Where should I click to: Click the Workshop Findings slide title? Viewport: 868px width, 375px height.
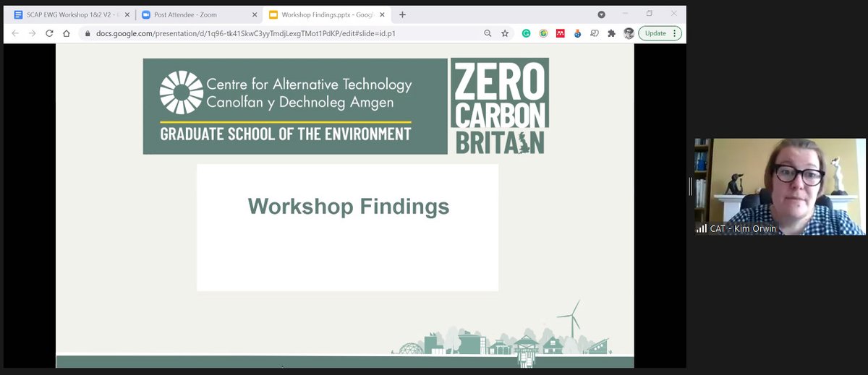pos(349,207)
